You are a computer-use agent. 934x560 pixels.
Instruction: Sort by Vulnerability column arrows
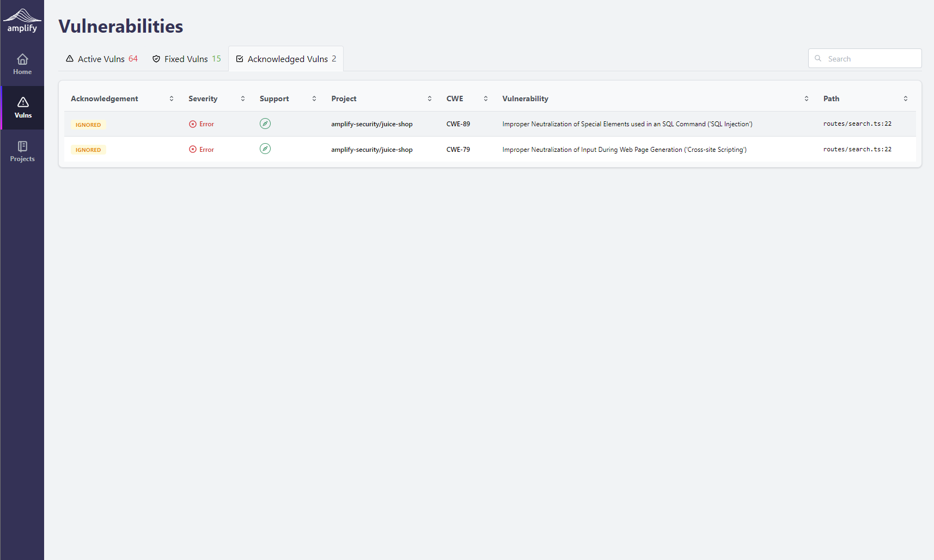807,99
